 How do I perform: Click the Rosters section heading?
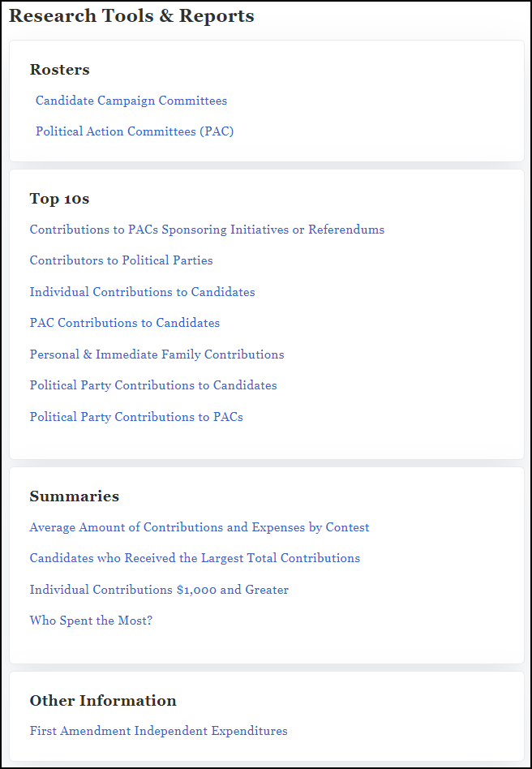[x=59, y=70]
